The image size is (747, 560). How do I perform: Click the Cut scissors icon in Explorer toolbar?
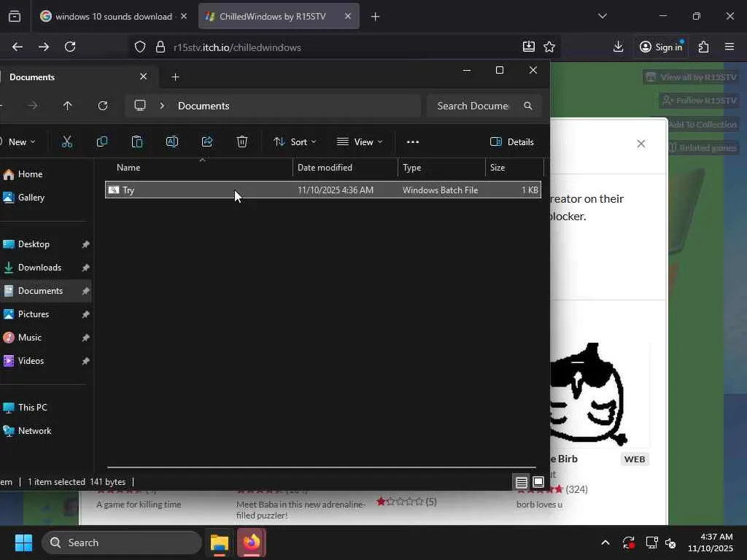(x=66, y=142)
